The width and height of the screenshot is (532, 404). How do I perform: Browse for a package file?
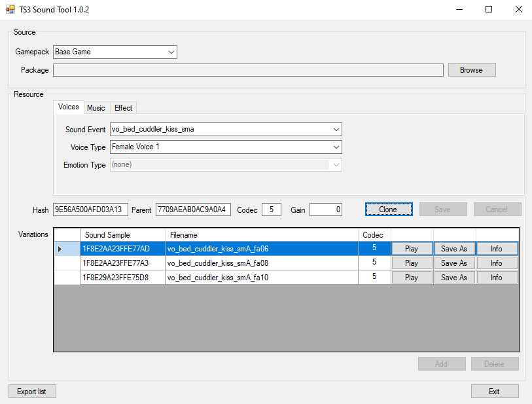pyautogui.click(x=472, y=70)
